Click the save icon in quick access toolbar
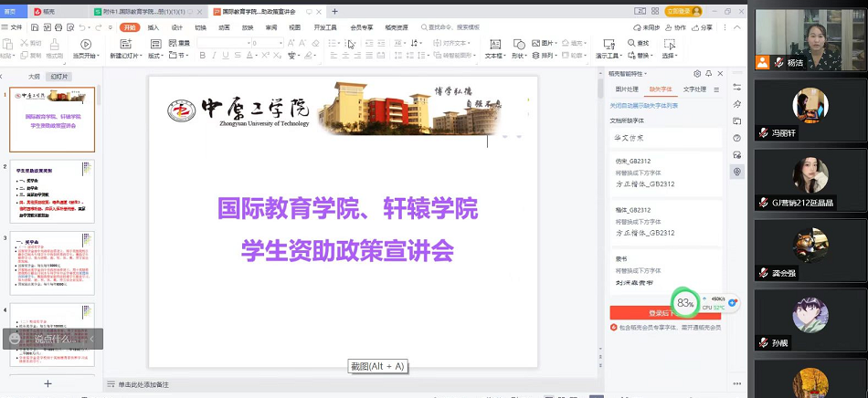The height and width of the screenshot is (398, 868). point(35,27)
